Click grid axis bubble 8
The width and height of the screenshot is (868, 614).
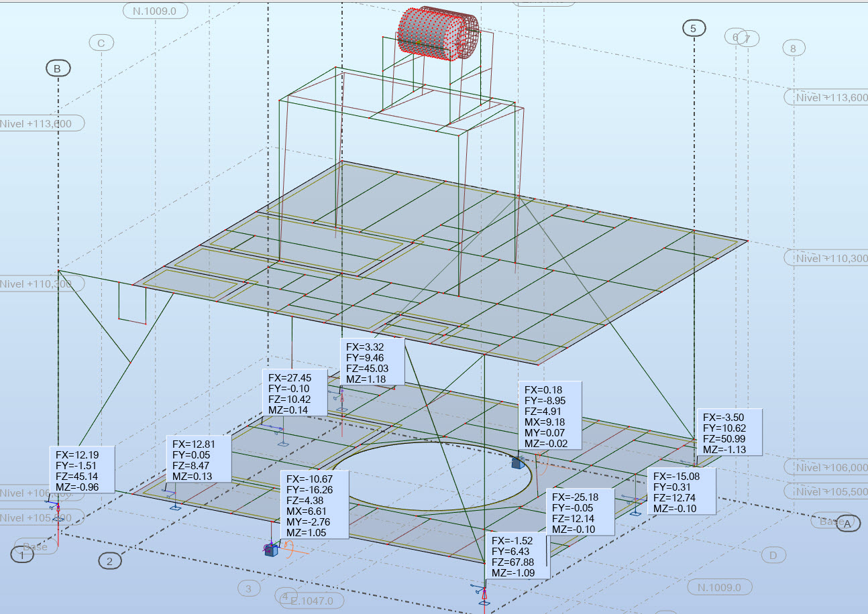[x=794, y=48]
